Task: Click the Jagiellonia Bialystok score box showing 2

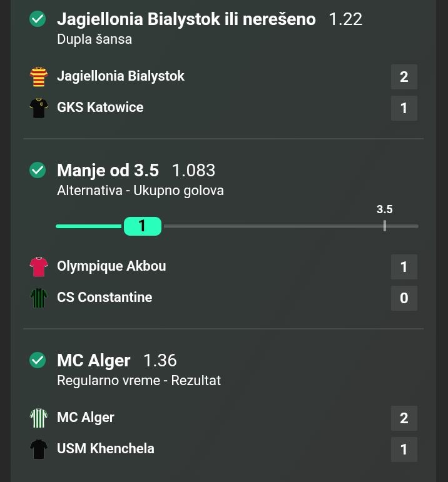Action: tap(404, 77)
